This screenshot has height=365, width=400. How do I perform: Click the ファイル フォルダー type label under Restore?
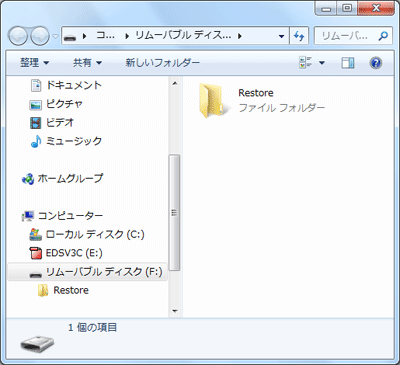282,108
